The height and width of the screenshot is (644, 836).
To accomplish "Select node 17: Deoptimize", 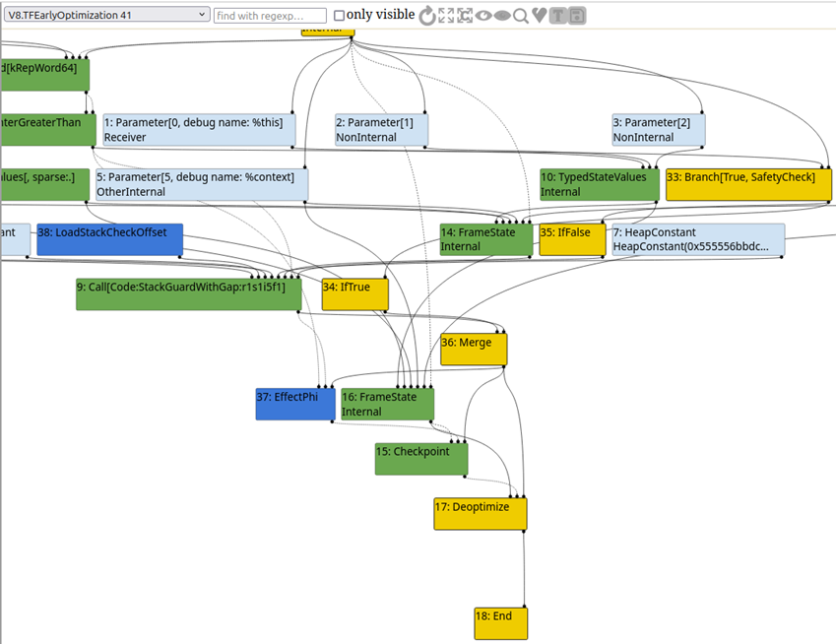I will pos(481,514).
